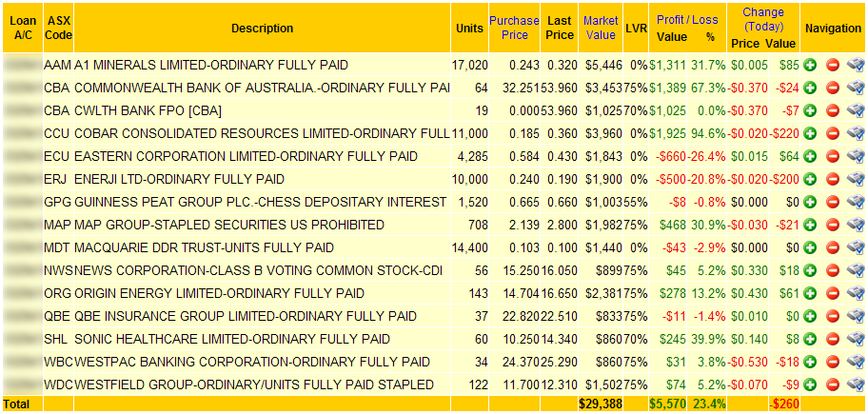Click red minus in MAP GROUP row
The image size is (868, 414).
[x=833, y=225]
